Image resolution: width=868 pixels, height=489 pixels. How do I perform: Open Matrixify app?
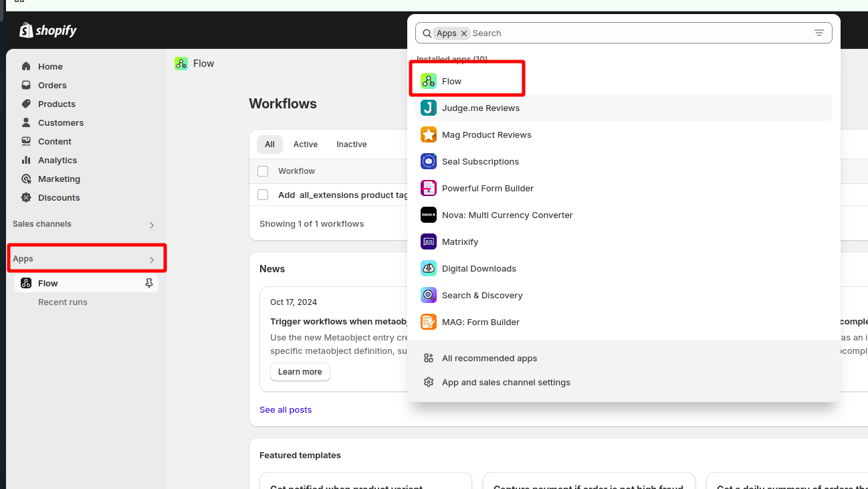click(624, 241)
